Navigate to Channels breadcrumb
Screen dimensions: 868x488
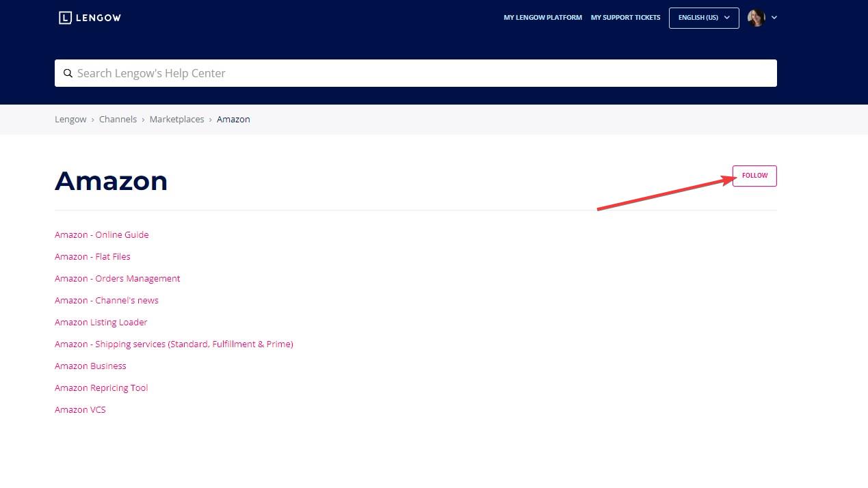click(x=118, y=119)
